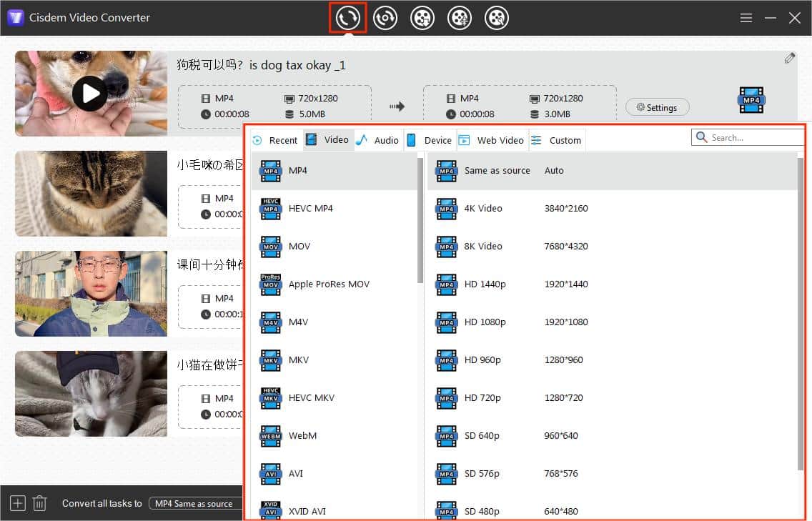Open the second top toolbar icon next to Convert
The height and width of the screenshot is (521, 812).
pyautogui.click(x=385, y=18)
